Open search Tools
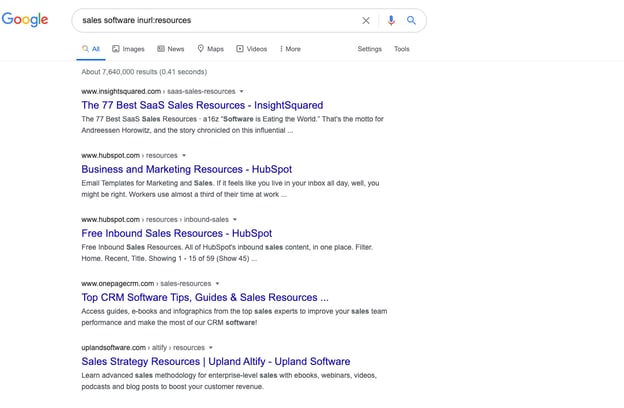Screen dimensions: 624x408 402,49
